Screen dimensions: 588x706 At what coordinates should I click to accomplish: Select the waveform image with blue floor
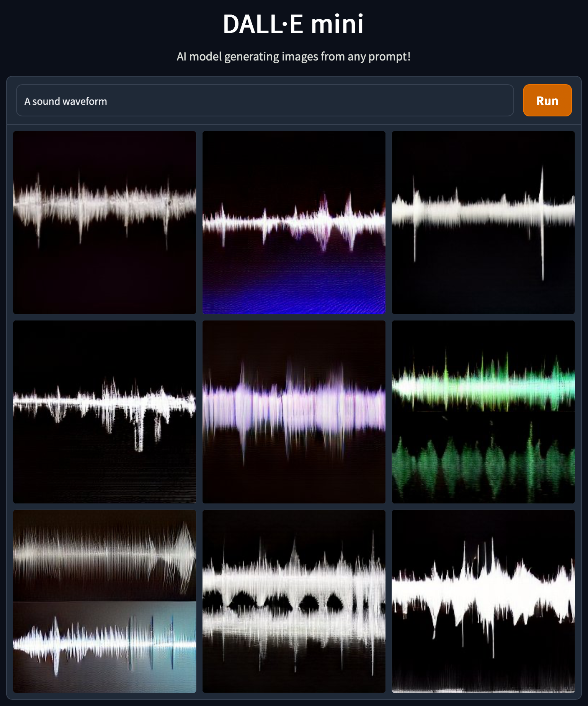click(294, 222)
